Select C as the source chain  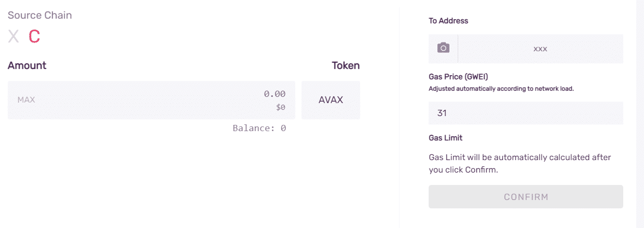click(x=34, y=36)
